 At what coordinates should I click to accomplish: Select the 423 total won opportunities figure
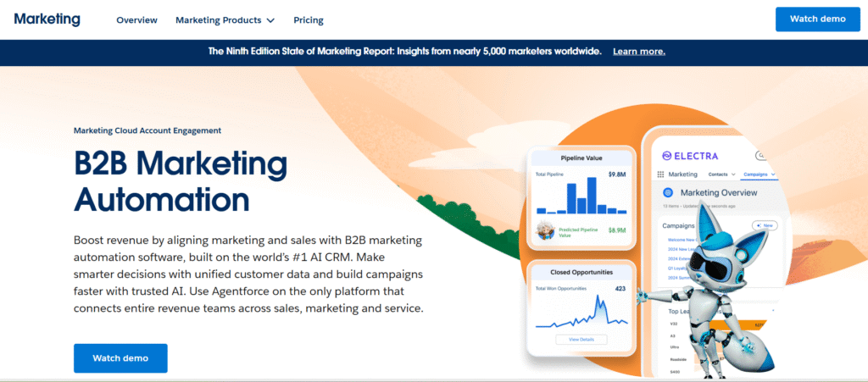click(x=620, y=288)
